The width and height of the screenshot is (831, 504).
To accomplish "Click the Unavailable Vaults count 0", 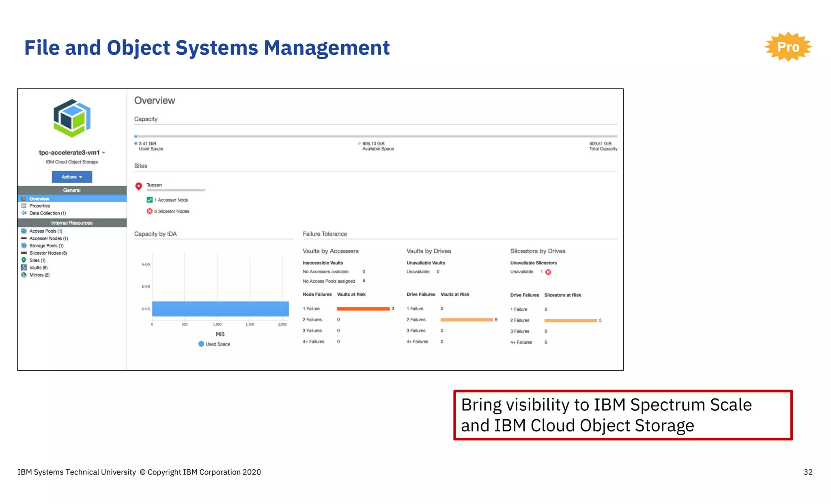I will (x=438, y=272).
